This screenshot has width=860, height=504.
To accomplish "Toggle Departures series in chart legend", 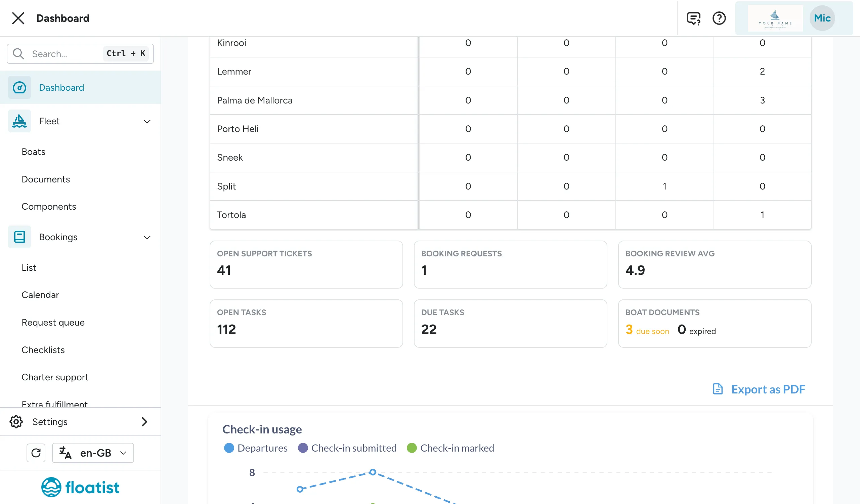I will 256,448.
